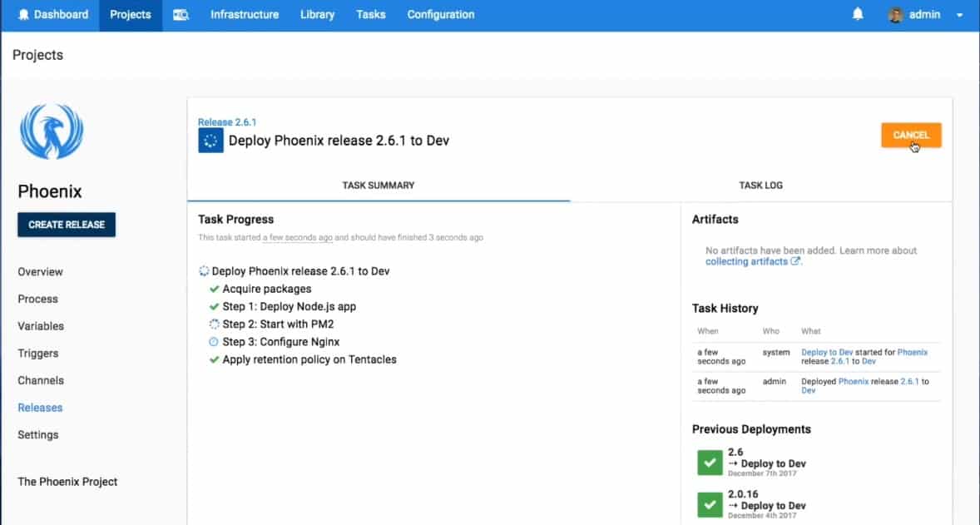Click 'The Phoenix Project' description text
The image size is (980, 525).
pos(67,482)
